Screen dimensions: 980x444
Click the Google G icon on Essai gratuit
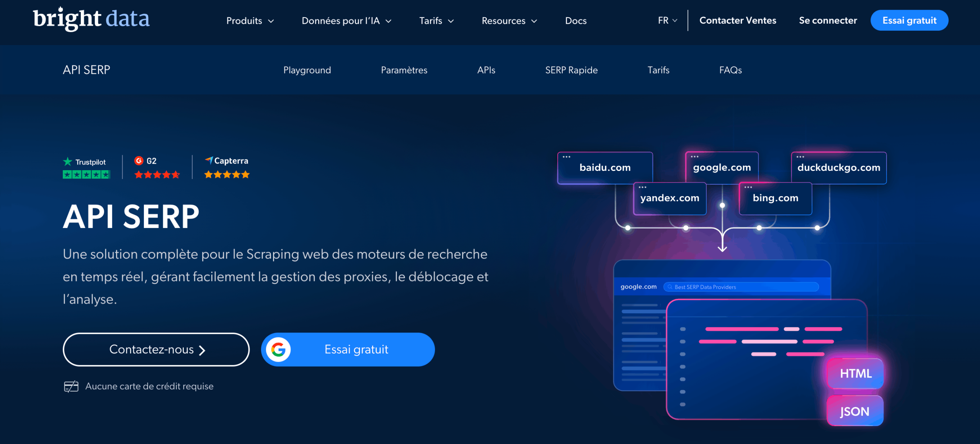(278, 349)
